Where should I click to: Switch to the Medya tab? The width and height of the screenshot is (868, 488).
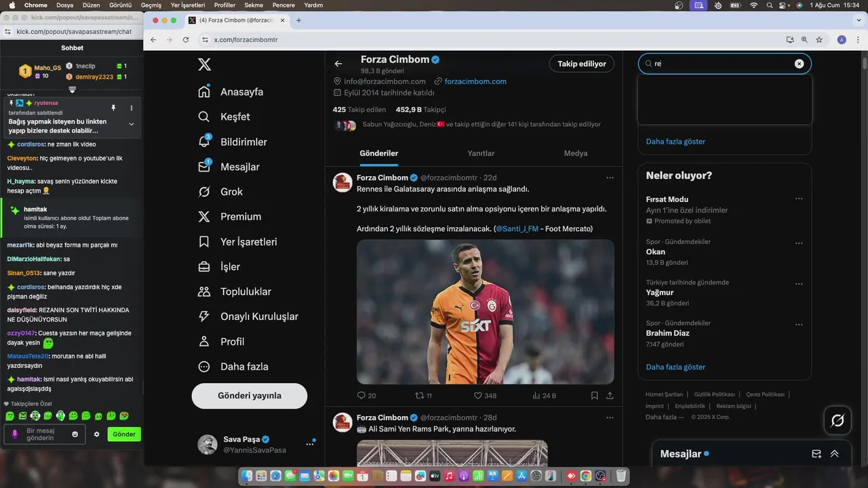576,153
